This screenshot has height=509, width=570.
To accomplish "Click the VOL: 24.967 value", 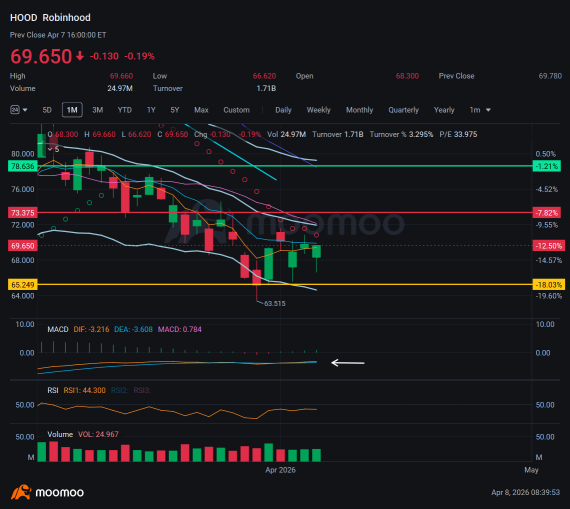I will (98, 434).
